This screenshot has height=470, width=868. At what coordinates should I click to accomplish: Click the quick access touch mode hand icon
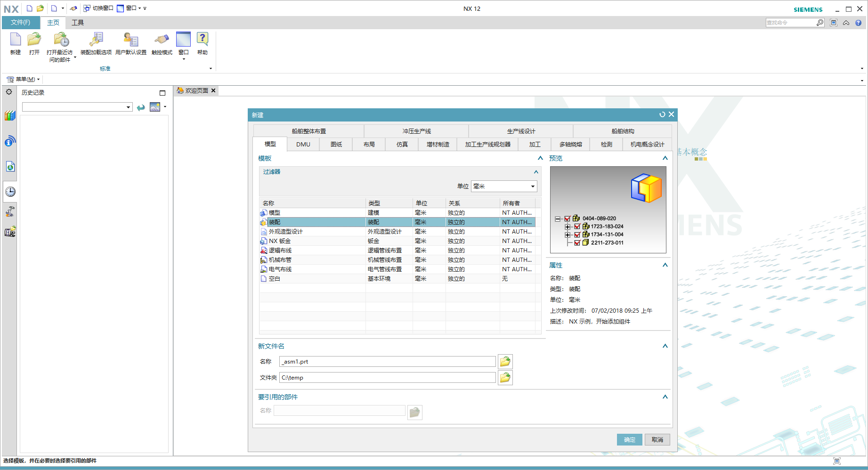73,8
